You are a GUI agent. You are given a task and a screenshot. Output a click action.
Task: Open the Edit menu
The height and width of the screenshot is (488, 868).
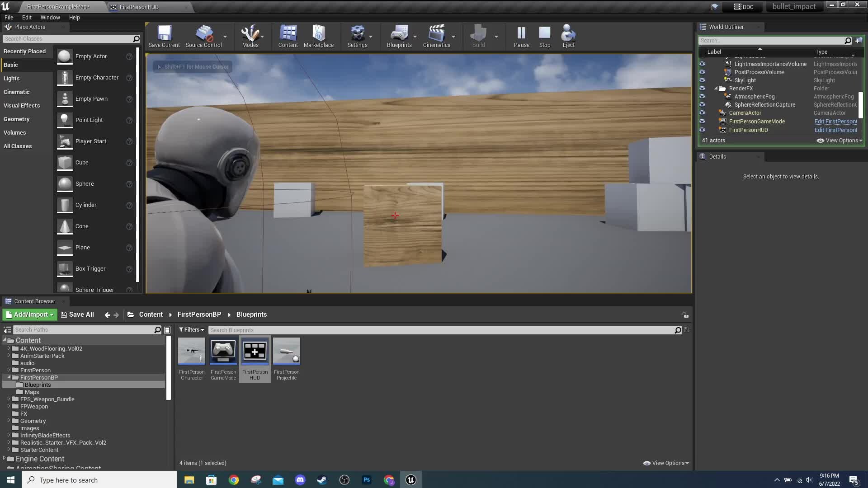[x=26, y=17]
